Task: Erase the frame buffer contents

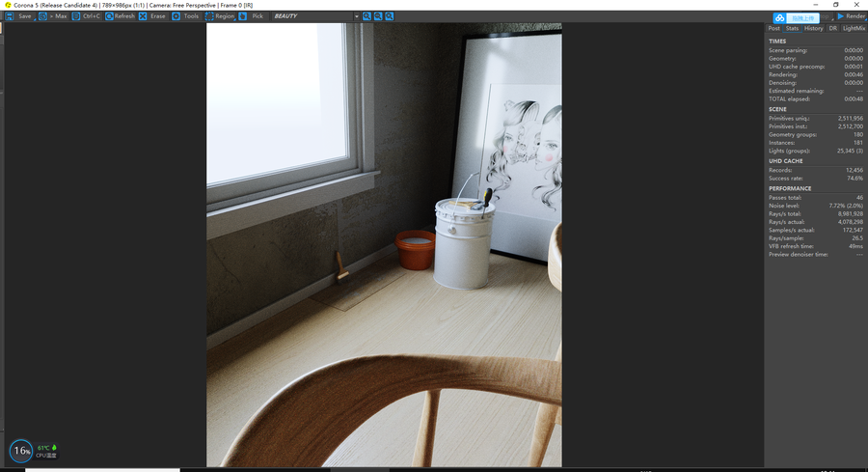Action: (152, 16)
